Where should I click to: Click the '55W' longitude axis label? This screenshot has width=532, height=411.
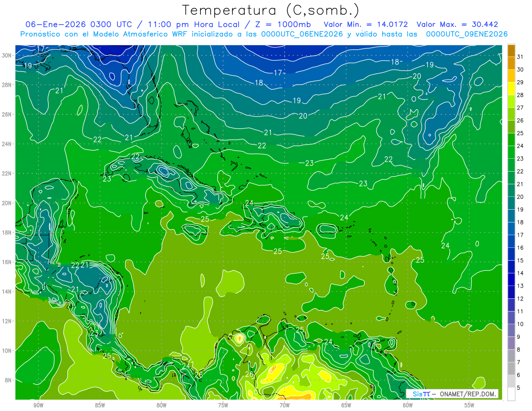(x=469, y=405)
